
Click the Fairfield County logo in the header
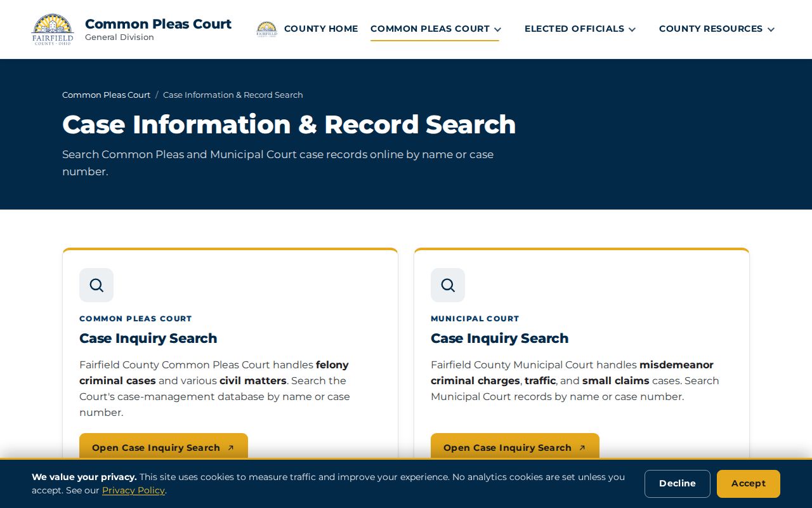tap(53, 29)
